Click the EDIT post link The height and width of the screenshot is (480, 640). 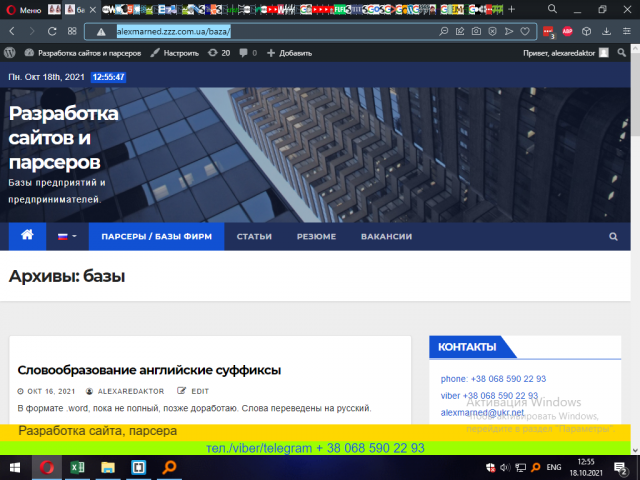click(x=193, y=391)
